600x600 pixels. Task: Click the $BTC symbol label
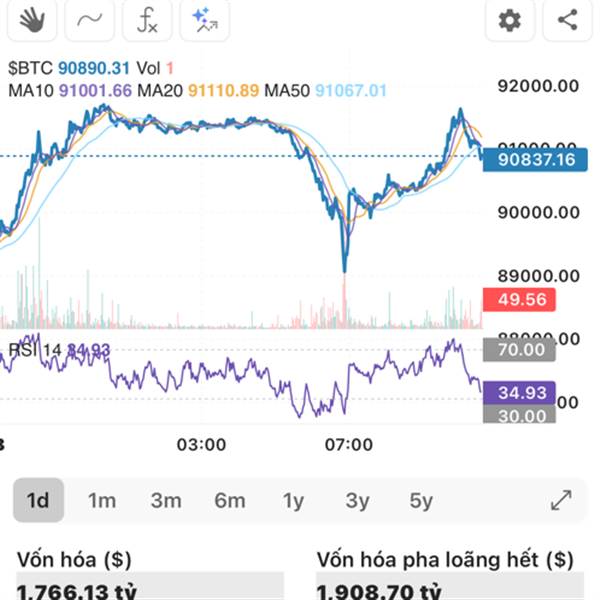tap(29, 68)
